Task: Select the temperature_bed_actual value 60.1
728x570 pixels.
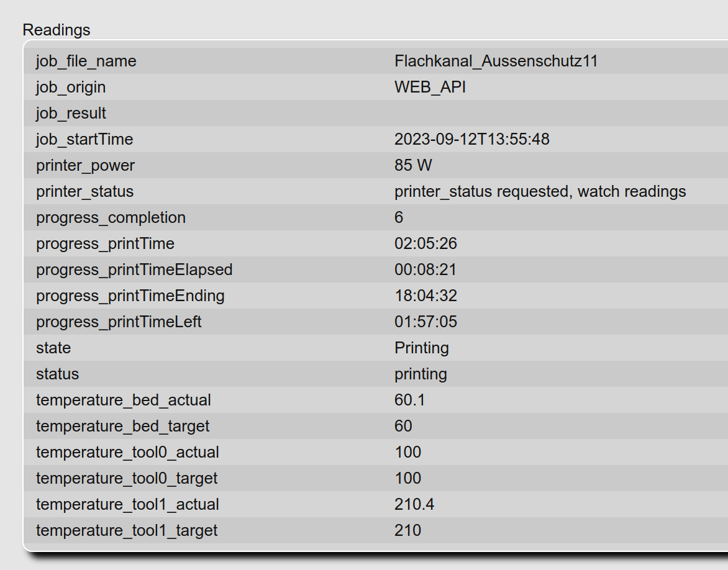Action: click(409, 400)
